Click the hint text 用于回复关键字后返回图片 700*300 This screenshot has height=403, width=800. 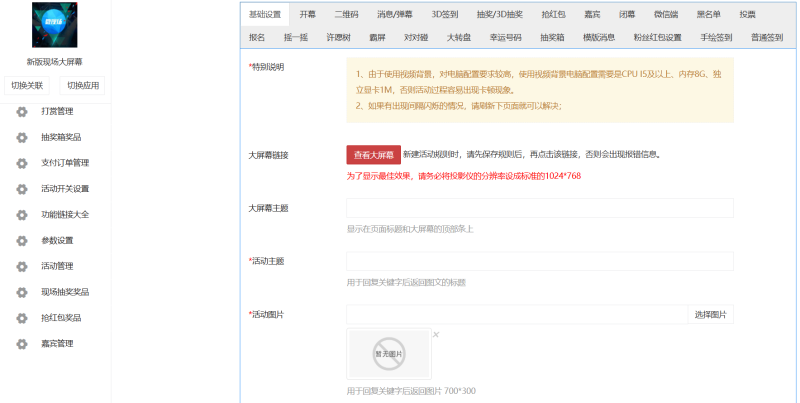(411, 391)
